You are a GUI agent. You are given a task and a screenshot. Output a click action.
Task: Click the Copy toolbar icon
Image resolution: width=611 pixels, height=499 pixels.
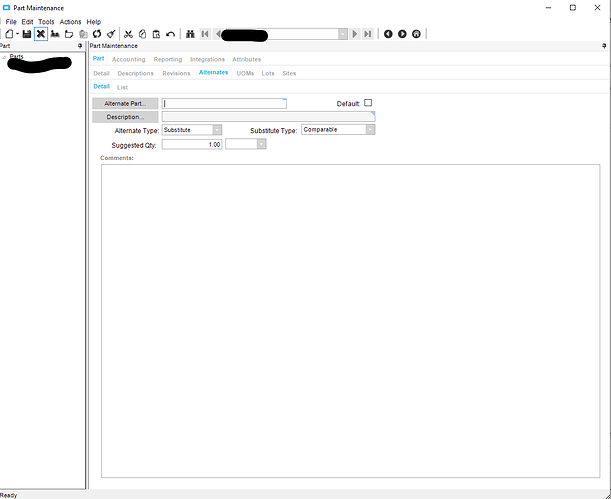142,34
